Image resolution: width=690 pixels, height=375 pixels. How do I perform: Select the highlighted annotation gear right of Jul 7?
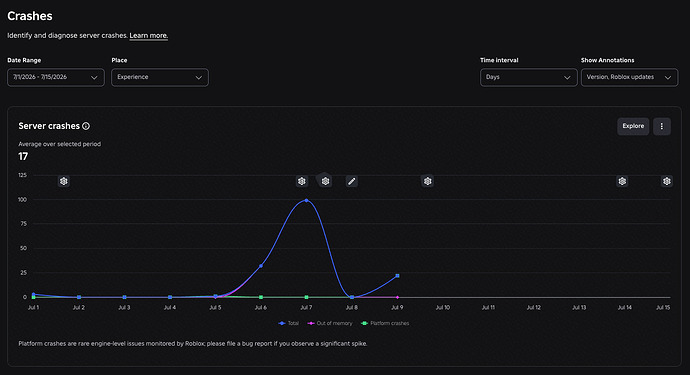pos(325,181)
